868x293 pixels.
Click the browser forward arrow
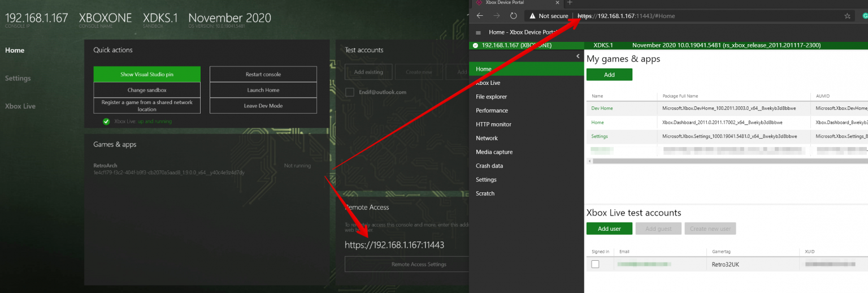tap(497, 16)
